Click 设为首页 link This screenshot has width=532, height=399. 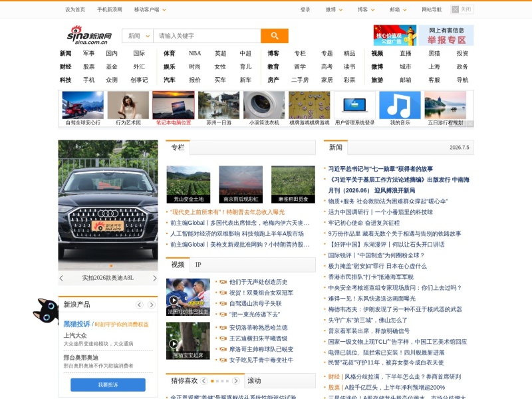point(75,10)
